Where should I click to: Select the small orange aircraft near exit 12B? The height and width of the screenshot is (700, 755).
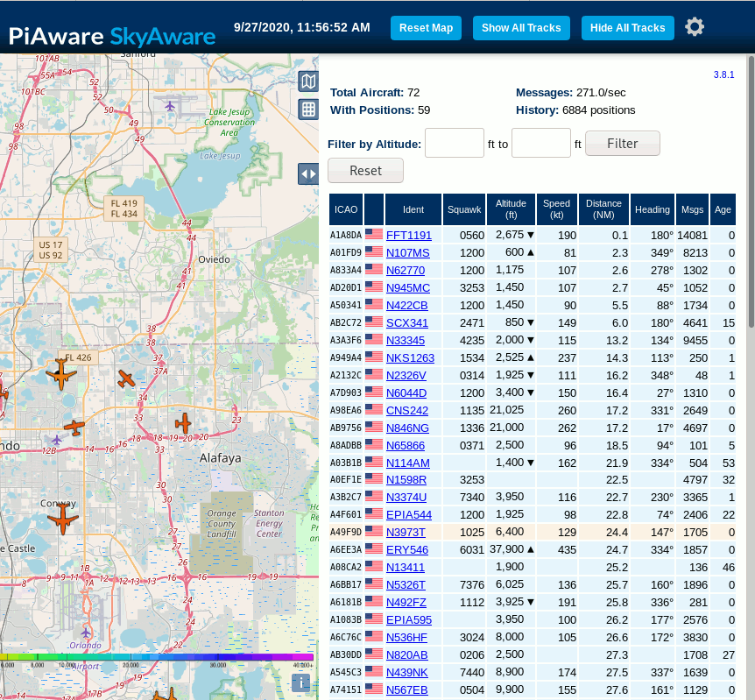click(x=74, y=427)
